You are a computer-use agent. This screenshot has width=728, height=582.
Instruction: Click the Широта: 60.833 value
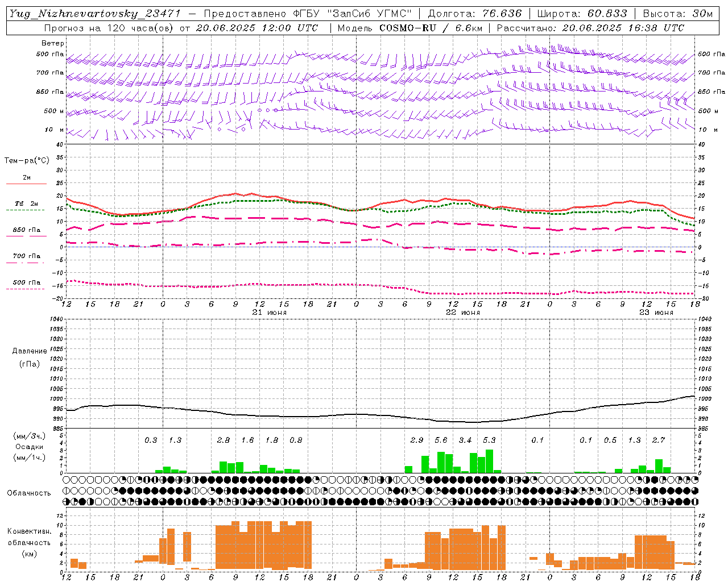pyautogui.click(x=582, y=14)
